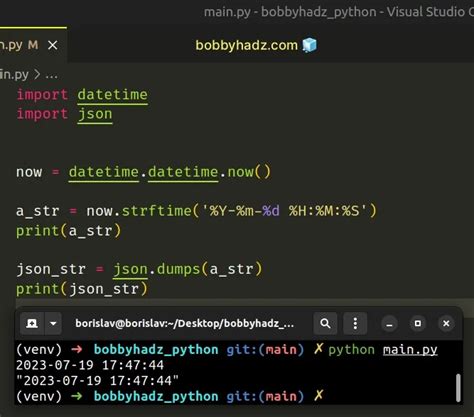Click 'main.py' link in terminal command
The image size is (474, 417).
point(410,350)
